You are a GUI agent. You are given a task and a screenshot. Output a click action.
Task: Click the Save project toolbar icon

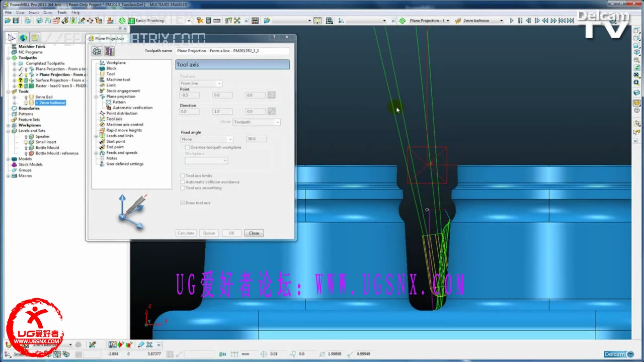16,21
